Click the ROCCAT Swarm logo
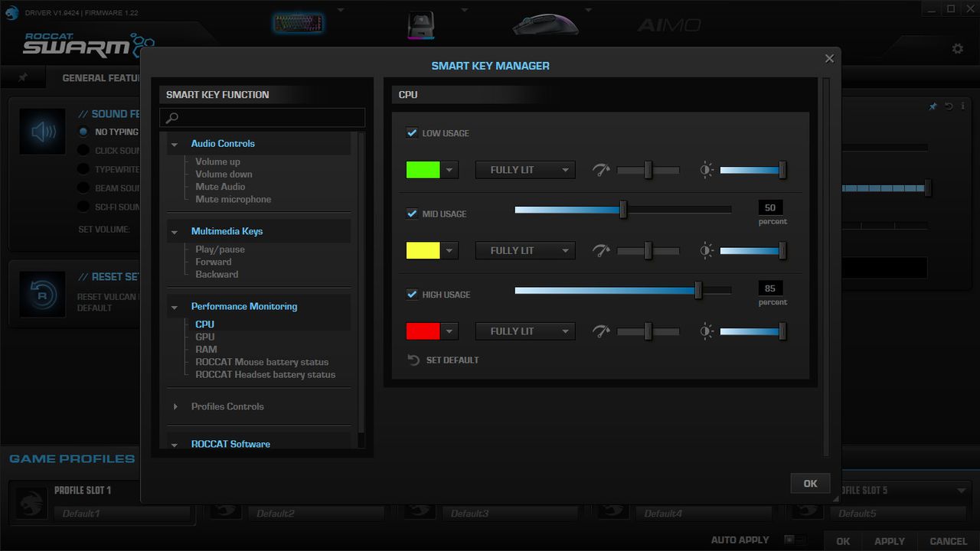 coord(88,46)
